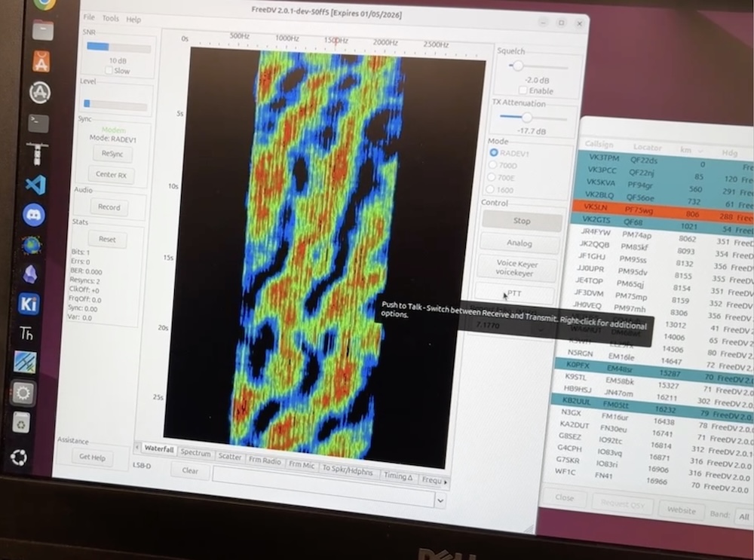Select the VK3TPM row

click(x=666, y=161)
